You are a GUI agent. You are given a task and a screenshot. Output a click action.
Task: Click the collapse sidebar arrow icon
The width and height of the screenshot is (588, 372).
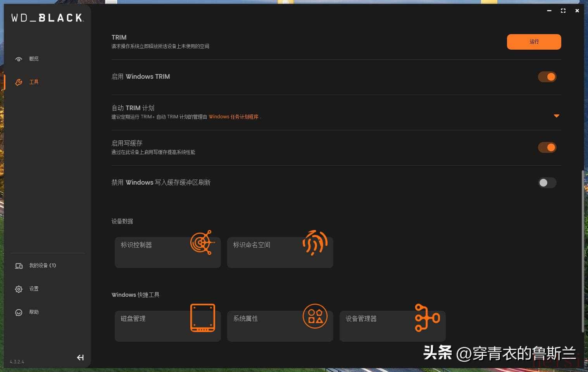pyautogui.click(x=80, y=358)
